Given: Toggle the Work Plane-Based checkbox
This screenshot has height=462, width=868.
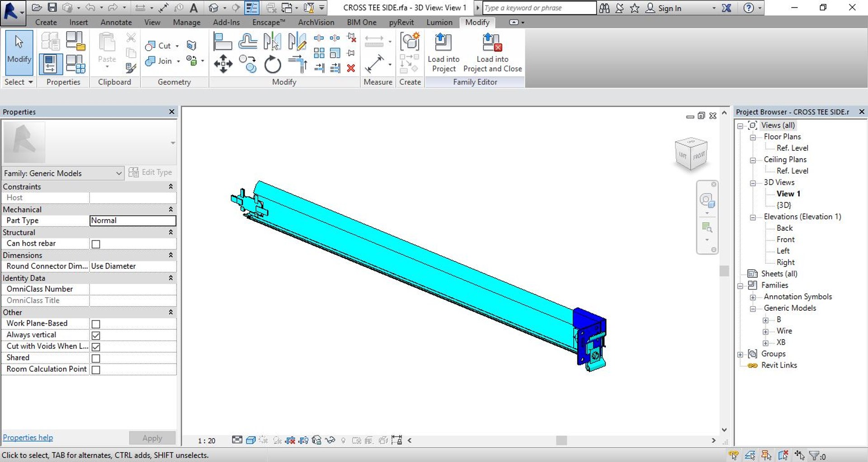Looking at the screenshot, I should tap(96, 324).
